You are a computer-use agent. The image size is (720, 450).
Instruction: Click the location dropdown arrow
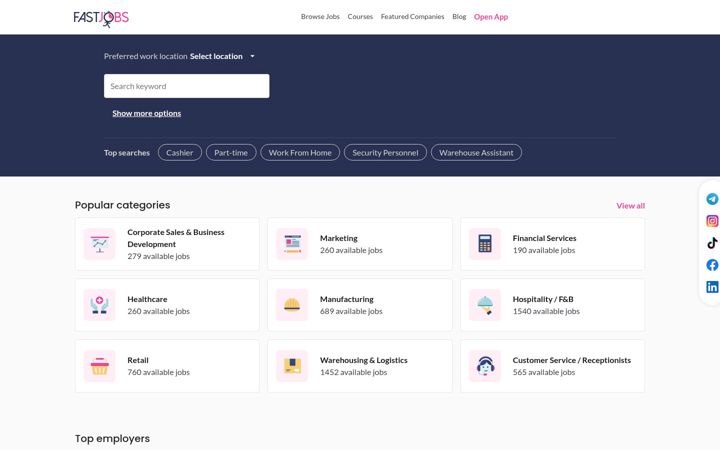[x=252, y=56]
